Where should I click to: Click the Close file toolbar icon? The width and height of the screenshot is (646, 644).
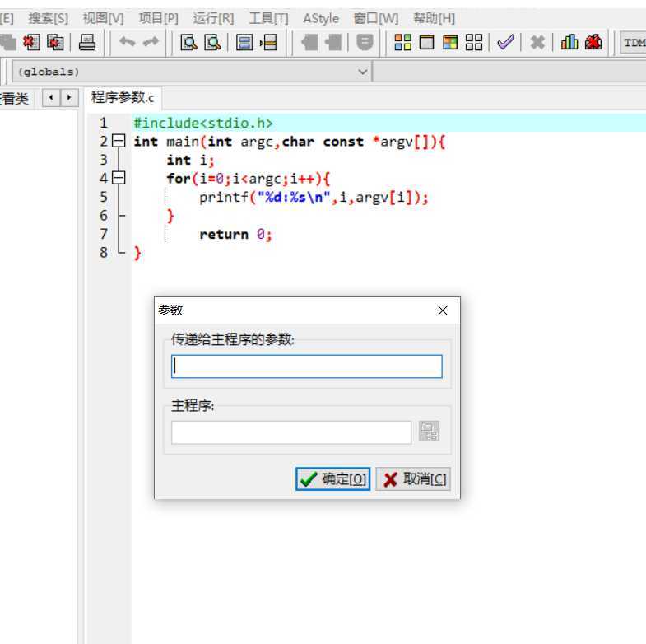point(31,43)
